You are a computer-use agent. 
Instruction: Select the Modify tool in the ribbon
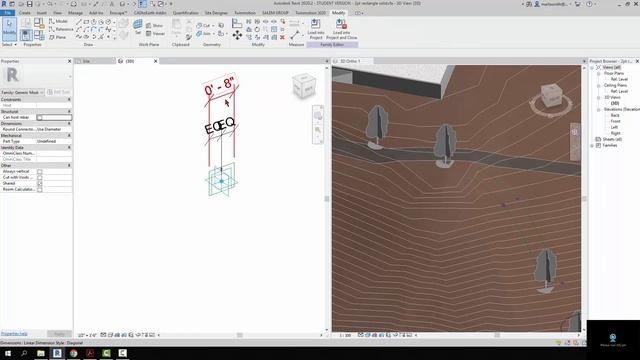9,29
